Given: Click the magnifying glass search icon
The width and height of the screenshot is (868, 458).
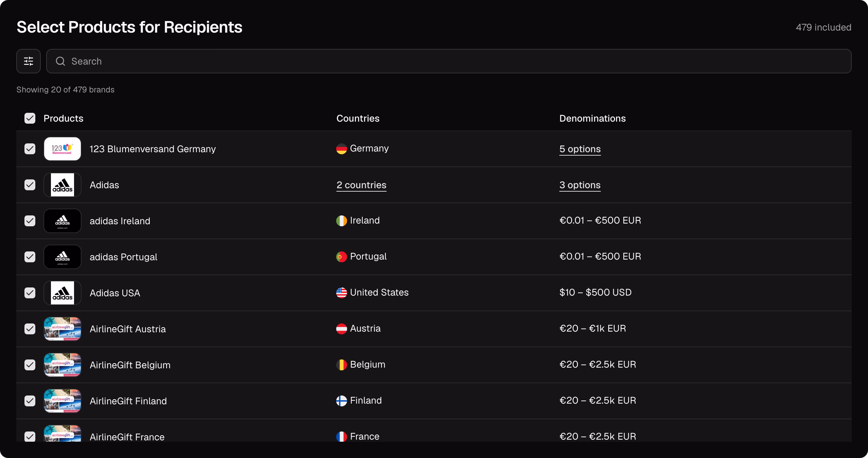Looking at the screenshot, I should [60, 61].
